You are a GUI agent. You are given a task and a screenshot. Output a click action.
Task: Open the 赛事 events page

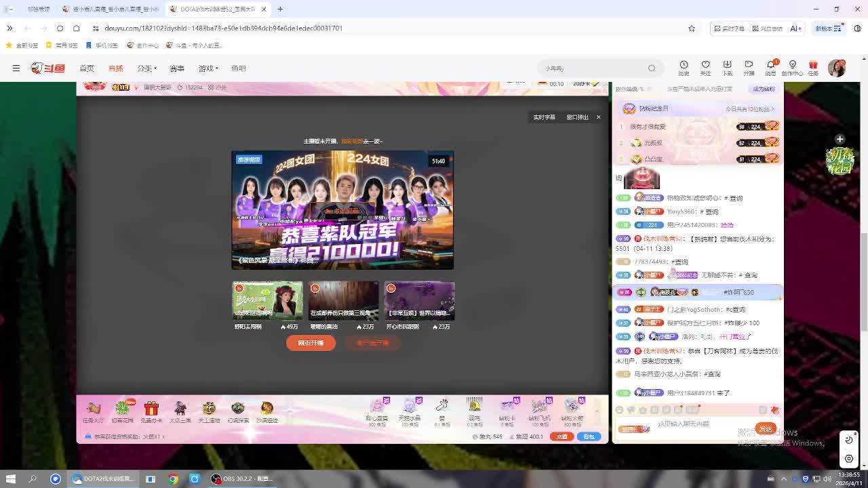click(177, 68)
